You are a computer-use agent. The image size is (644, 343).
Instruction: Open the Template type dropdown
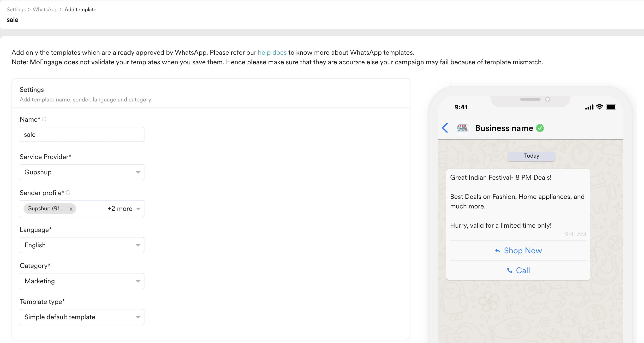point(82,317)
